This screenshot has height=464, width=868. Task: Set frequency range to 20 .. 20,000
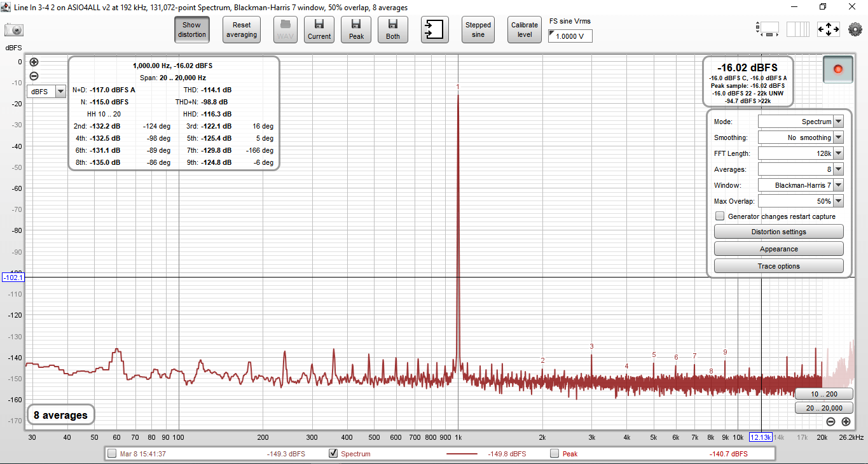pos(823,408)
